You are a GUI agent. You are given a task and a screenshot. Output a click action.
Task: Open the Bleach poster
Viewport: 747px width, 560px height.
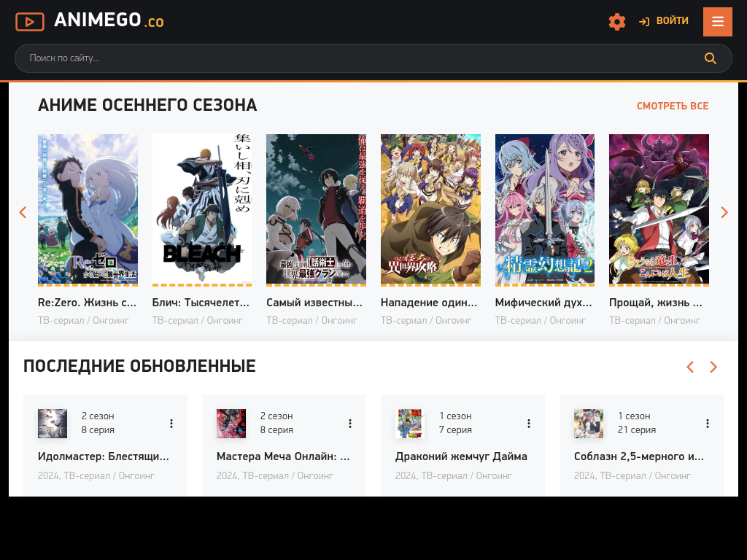pyautogui.click(x=202, y=210)
